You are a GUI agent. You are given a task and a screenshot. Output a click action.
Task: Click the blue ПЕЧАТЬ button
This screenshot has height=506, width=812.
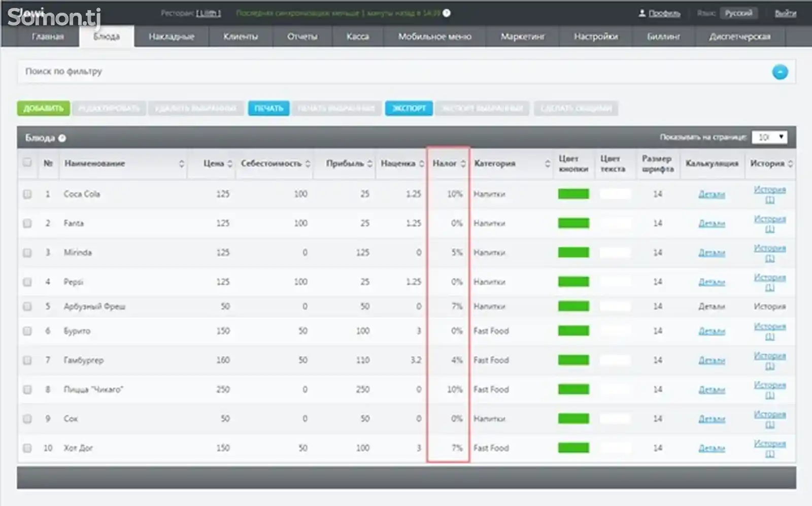click(269, 108)
